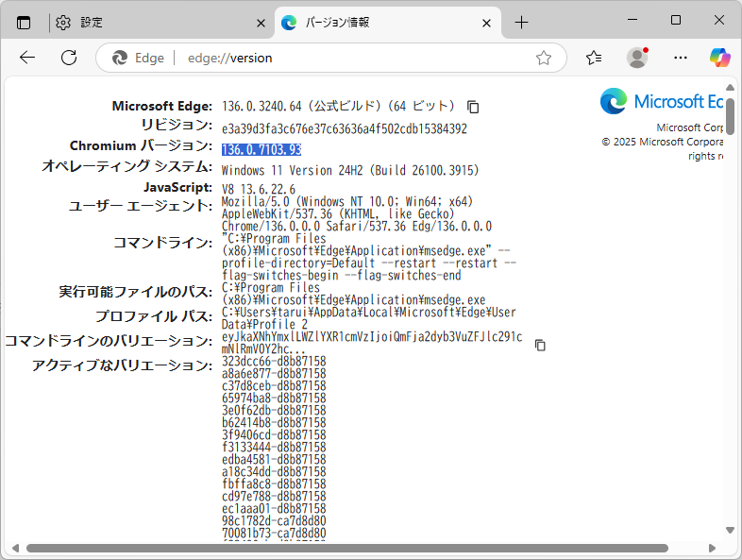Minimize the Edge window

632,20
